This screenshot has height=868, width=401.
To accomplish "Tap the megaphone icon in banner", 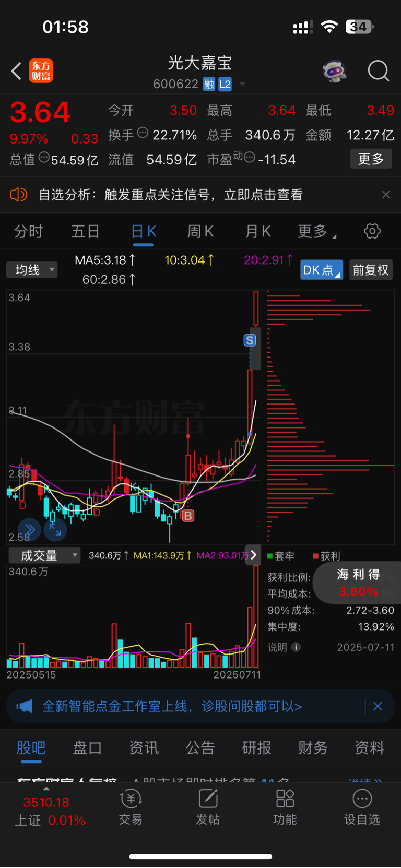I will click(24, 706).
